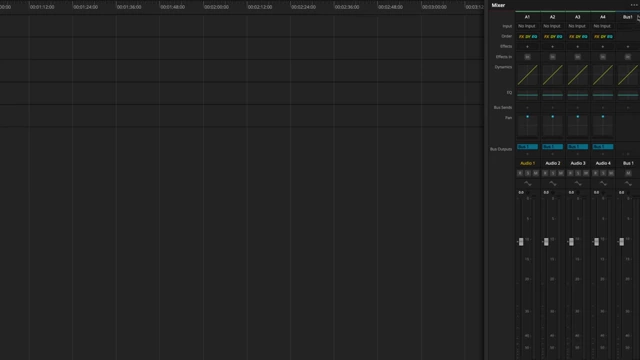Click the Bus 1 output on Audio 1
The height and width of the screenshot is (360, 640).
pos(527,147)
